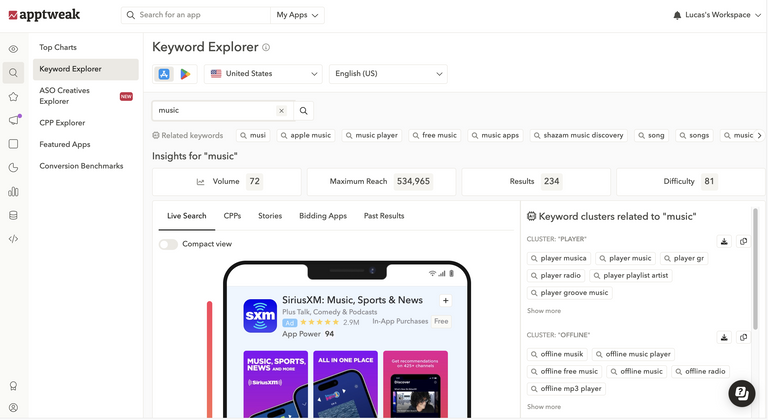Open the help chat widget icon

coord(742,393)
